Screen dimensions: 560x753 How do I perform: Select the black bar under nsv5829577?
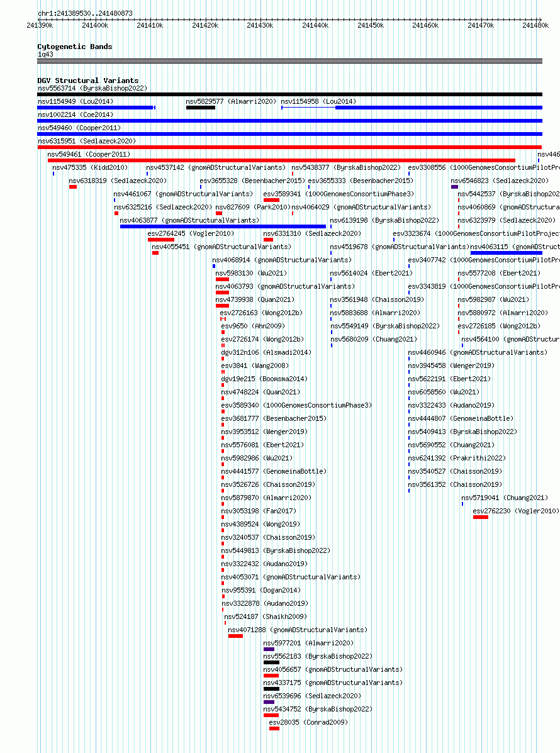pos(200,108)
